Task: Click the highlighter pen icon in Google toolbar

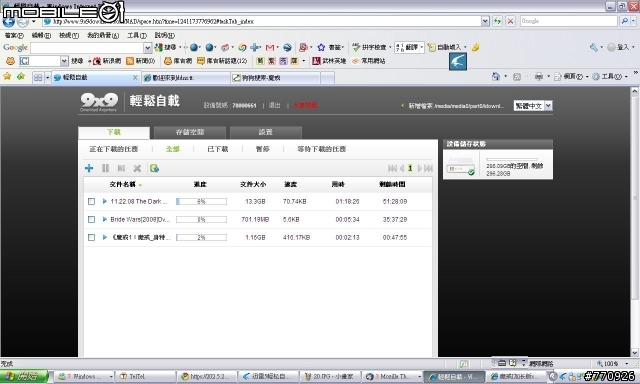Action: pos(476,48)
